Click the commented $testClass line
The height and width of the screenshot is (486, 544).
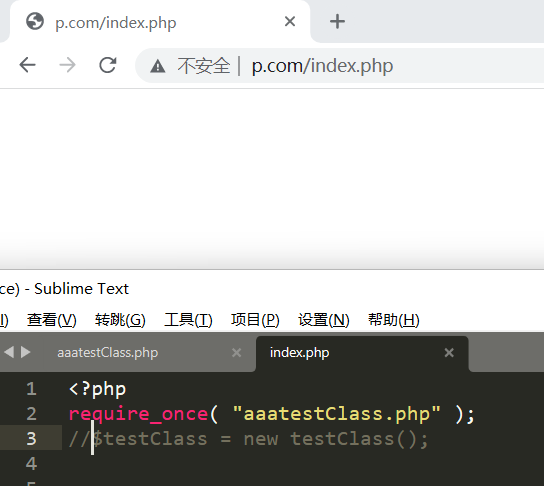(x=249, y=439)
